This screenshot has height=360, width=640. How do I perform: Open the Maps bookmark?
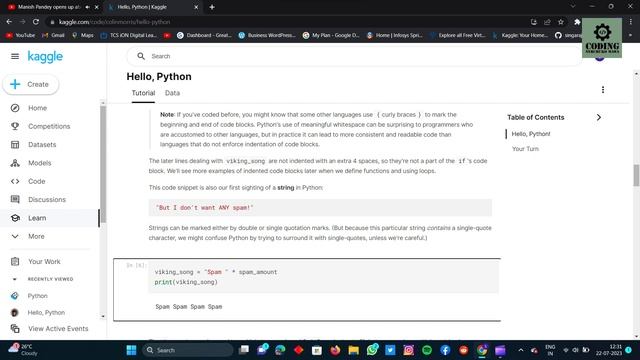[x=83, y=36]
